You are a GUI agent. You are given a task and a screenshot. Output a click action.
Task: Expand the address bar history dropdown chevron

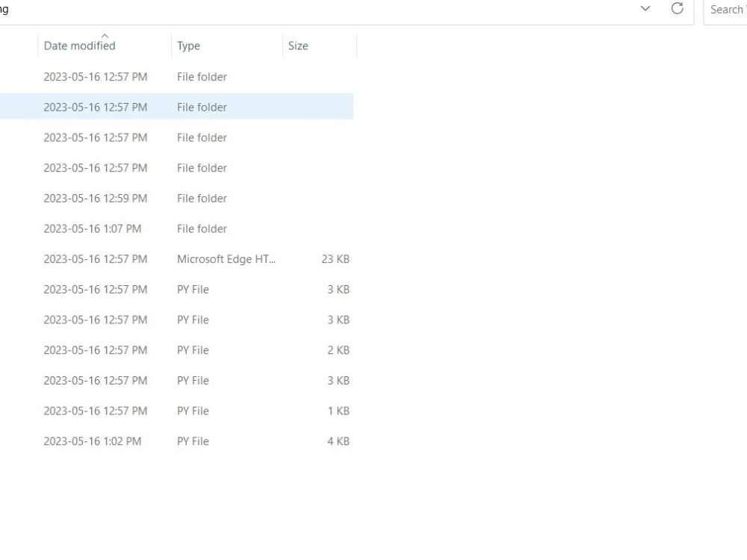pyautogui.click(x=645, y=8)
